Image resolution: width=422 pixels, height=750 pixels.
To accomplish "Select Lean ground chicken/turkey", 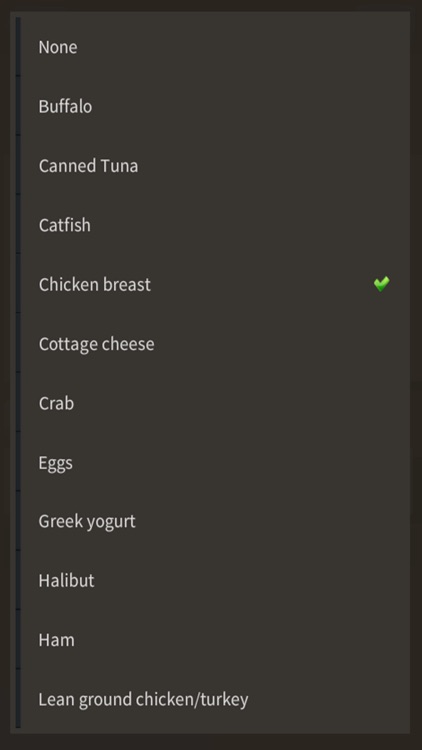I will (211, 699).
